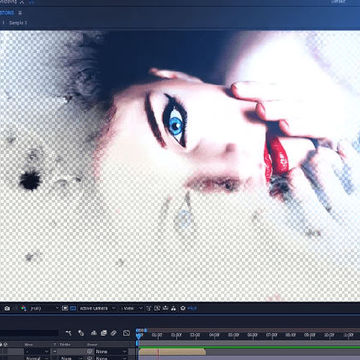Click the blue exposure value text
Viewport: 360px width, 360px height.
tap(192, 308)
